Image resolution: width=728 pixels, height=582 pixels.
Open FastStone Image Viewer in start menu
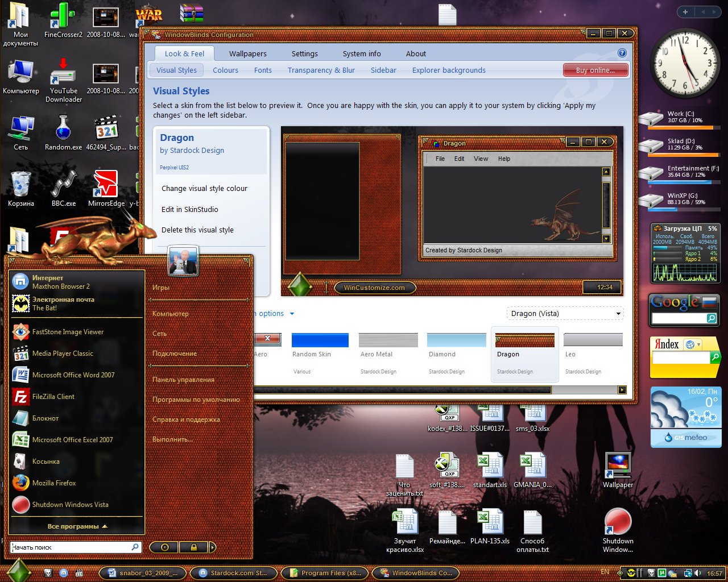click(77, 331)
